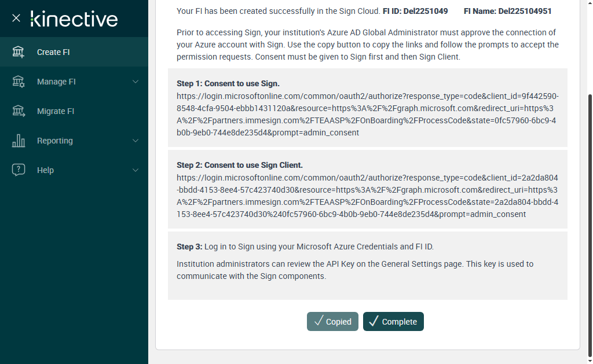Select the Migrate FI menu item
Screen dimensions: 593x364
(56, 111)
